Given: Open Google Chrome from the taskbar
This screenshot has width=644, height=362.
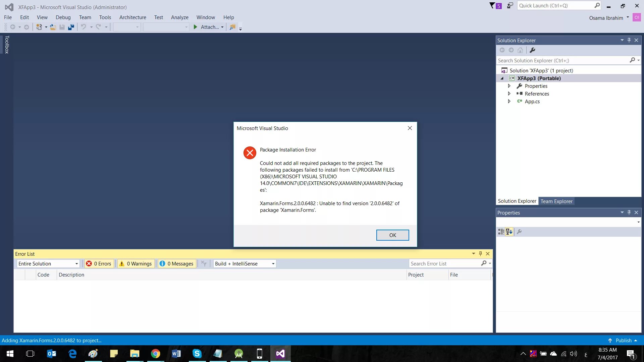Looking at the screenshot, I should 155,354.
